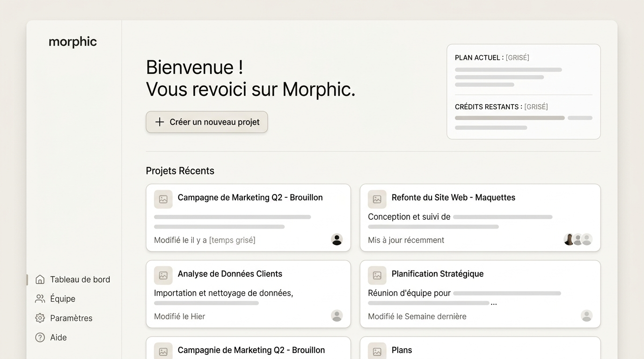Open Tableau de bord in the sidebar
The image size is (644, 359).
73,280
